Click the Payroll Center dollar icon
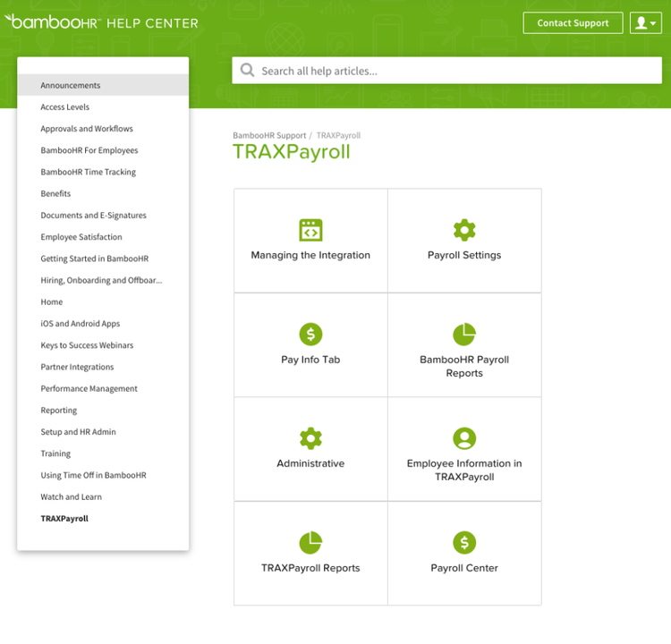 tap(464, 543)
